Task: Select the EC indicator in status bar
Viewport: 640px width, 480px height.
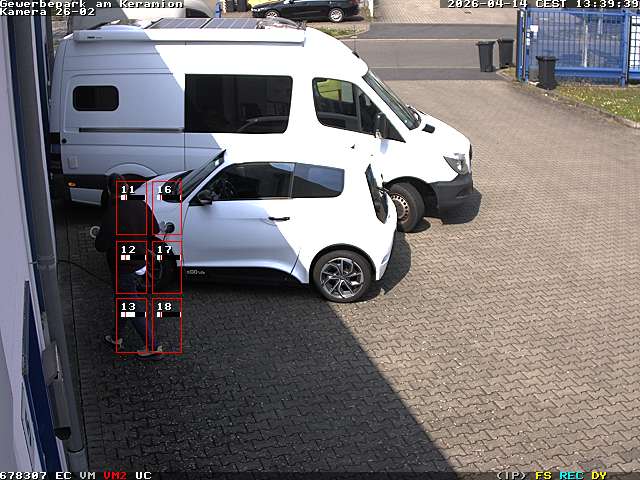Action: [x=63, y=475]
